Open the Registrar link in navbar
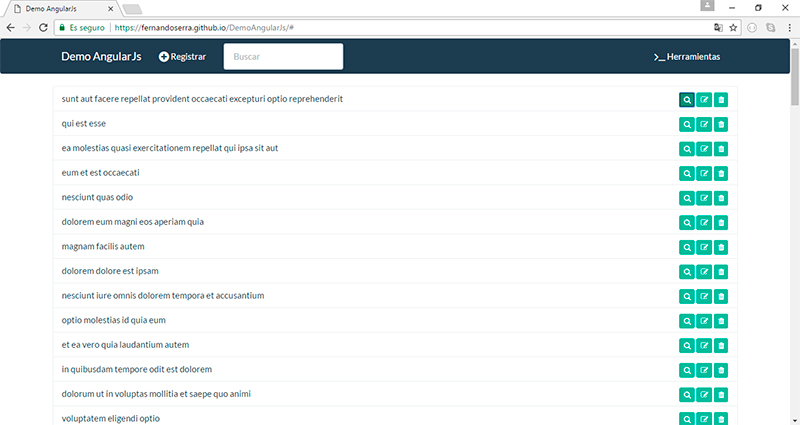 (182, 57)
